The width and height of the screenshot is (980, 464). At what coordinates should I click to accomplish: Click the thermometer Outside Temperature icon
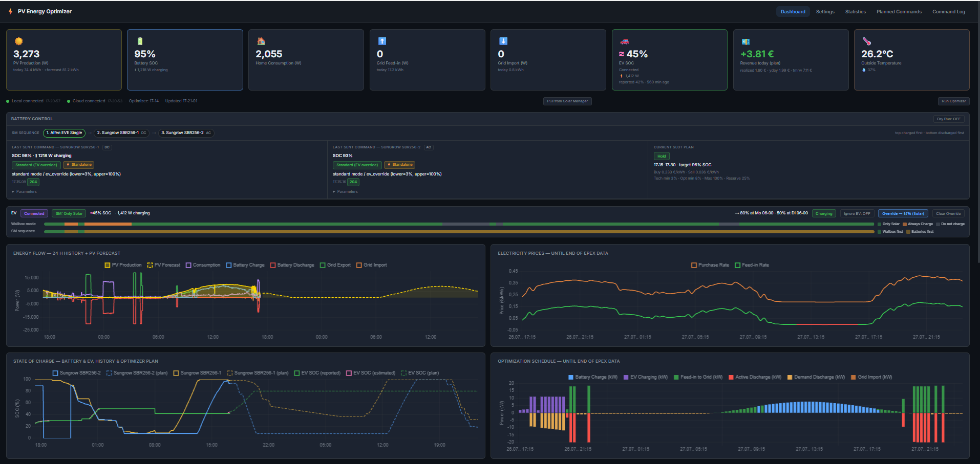pyautogui.click(x=866, y=41)
